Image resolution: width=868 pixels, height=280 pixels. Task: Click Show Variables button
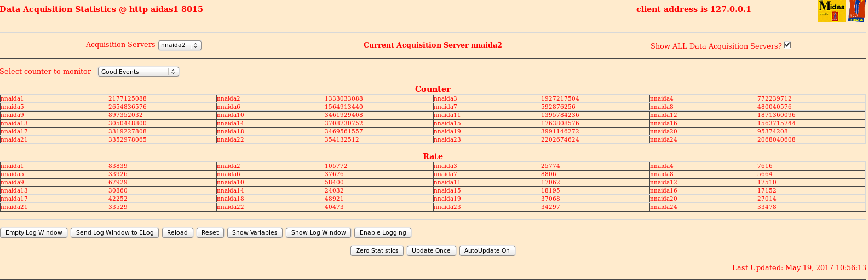point(255,232)
